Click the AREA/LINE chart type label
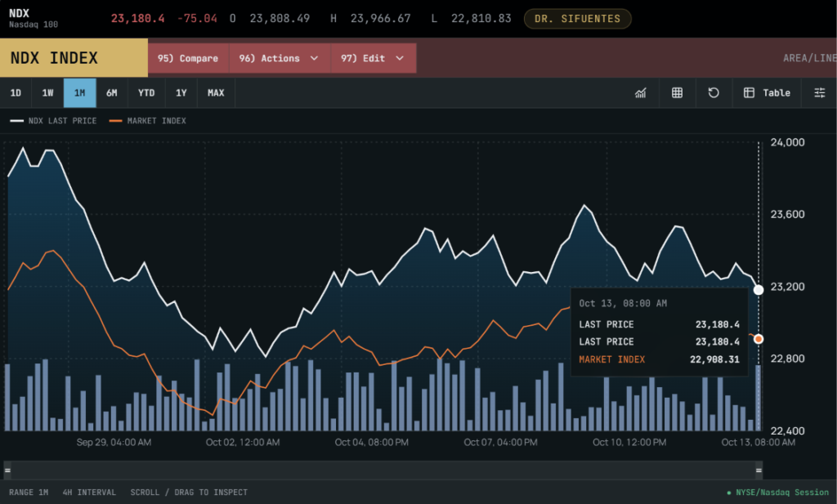 pyautogui.click(x=810, y=58)
